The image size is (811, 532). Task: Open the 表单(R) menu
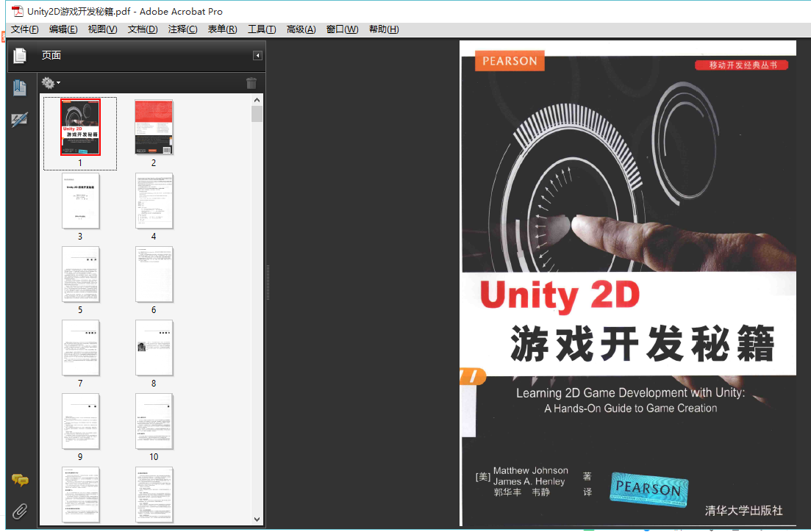coord(222,29)
